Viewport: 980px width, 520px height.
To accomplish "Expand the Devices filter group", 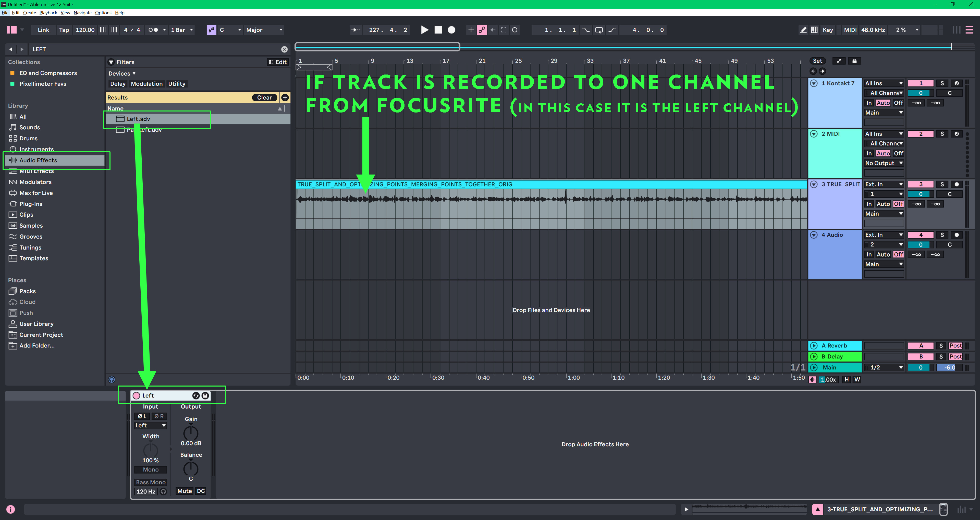I will (122, 73).
